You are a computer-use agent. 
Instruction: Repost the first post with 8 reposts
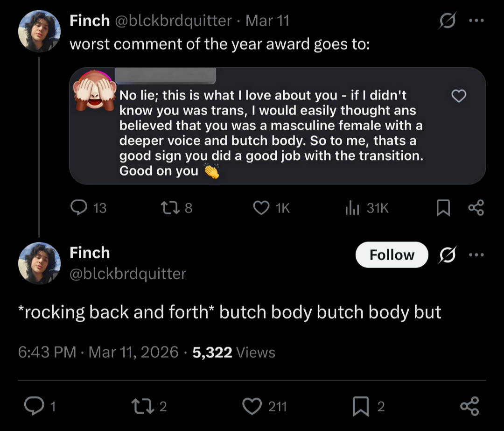170,207
